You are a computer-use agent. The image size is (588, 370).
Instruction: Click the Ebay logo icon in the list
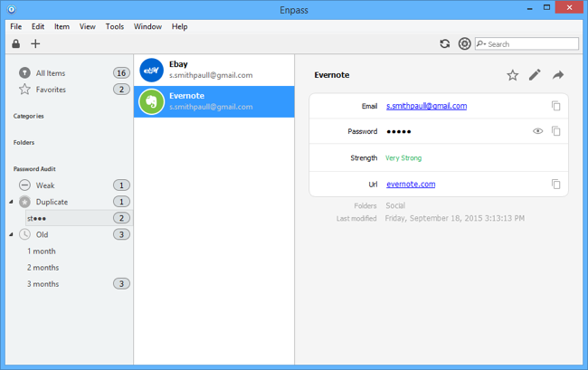coord(151,70)
